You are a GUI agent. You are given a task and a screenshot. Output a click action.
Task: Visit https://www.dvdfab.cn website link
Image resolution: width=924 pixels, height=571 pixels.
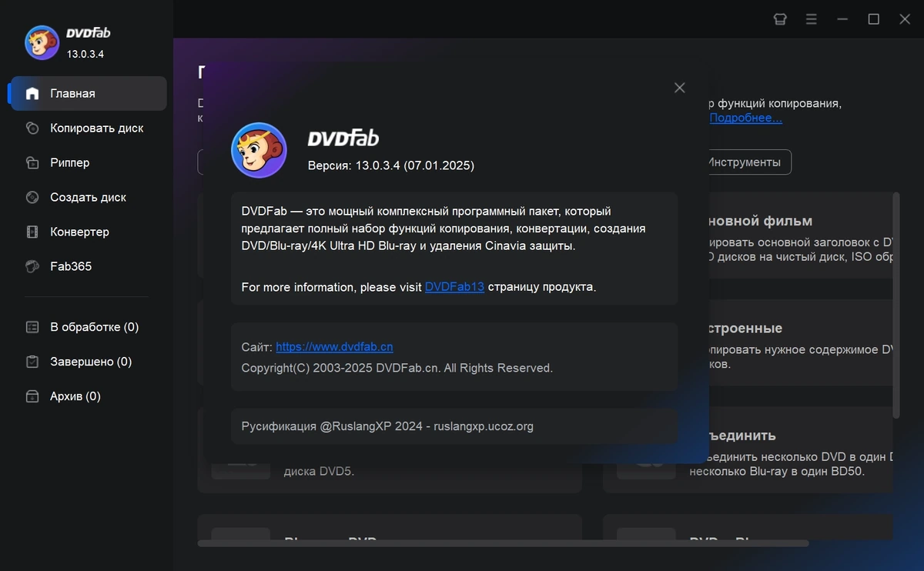(x=334, y=347)
